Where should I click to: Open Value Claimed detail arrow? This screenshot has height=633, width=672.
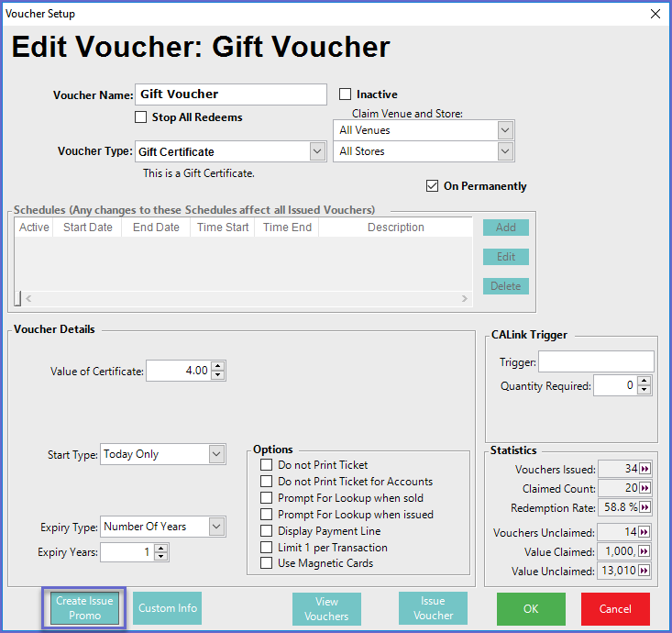click(x=644, y=550)
